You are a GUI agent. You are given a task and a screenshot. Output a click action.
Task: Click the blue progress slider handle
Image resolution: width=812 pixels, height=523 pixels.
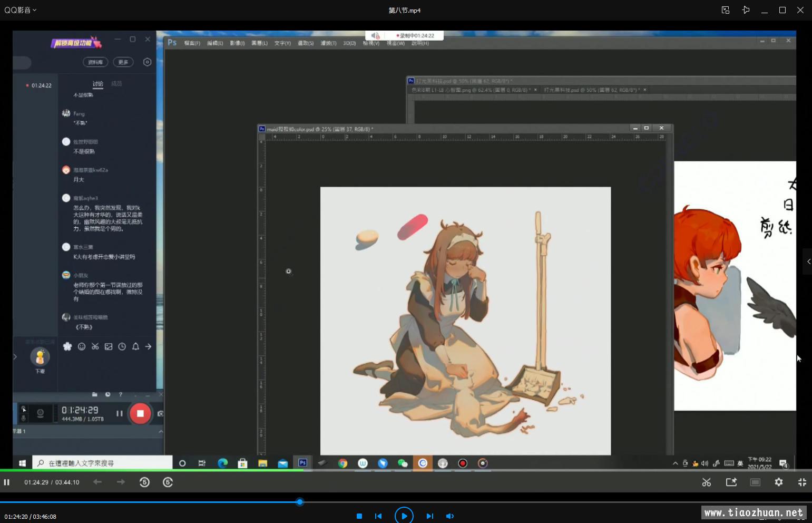pos(300,502)
